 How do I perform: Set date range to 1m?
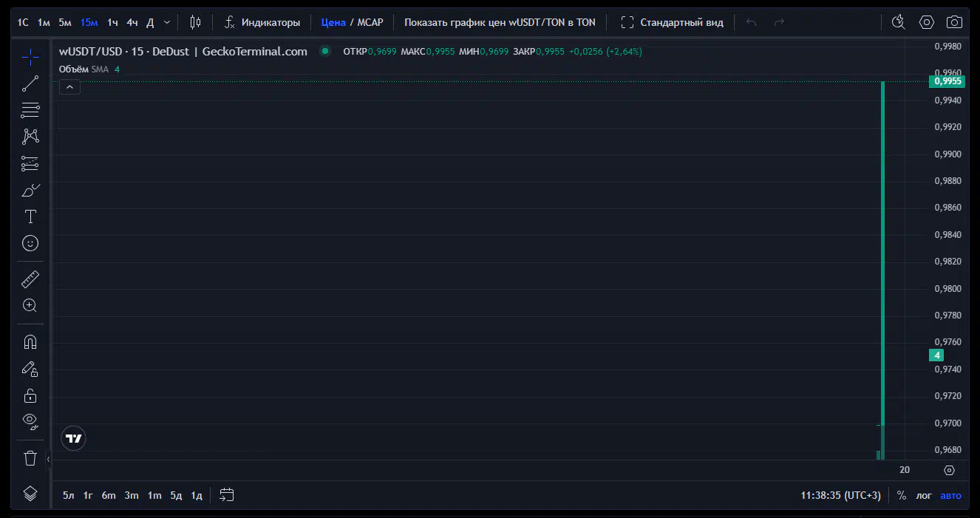(x=154, y=495)
